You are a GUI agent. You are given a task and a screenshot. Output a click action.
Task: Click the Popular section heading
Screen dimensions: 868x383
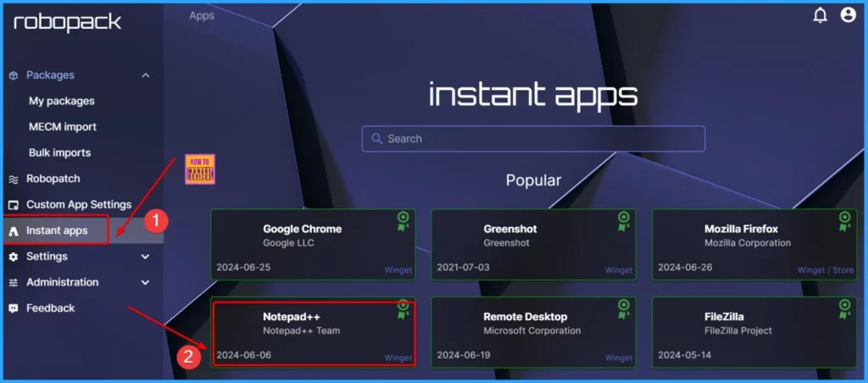point(534,180)
